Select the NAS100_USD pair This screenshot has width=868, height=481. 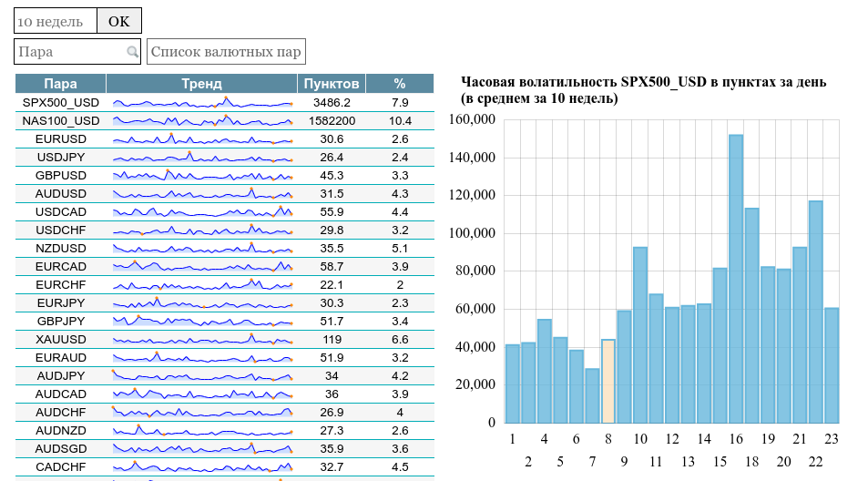pos(61,120)
